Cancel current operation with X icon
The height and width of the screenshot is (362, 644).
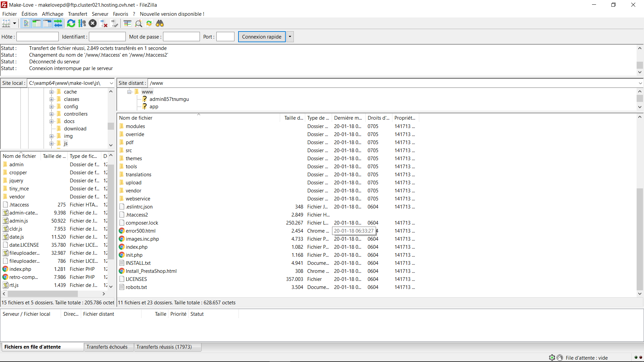(93, 23)
